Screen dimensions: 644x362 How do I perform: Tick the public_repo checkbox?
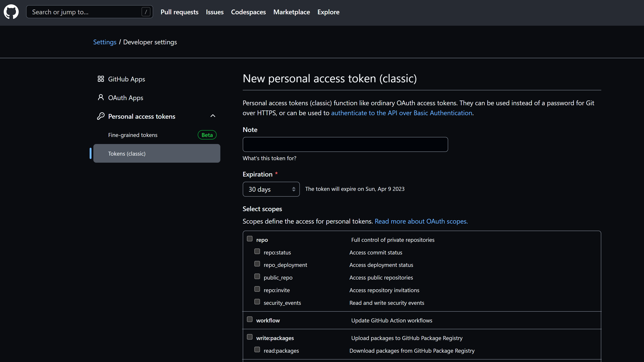point(257,276)
